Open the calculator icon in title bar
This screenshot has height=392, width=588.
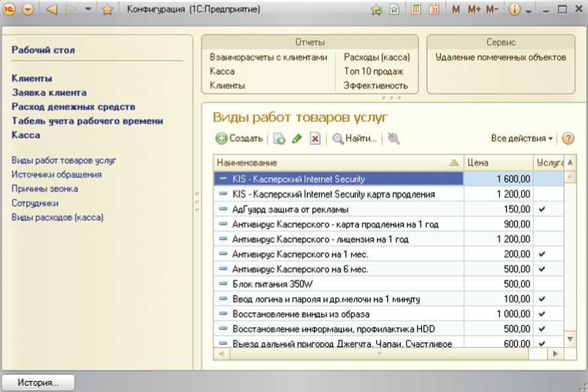415,10
